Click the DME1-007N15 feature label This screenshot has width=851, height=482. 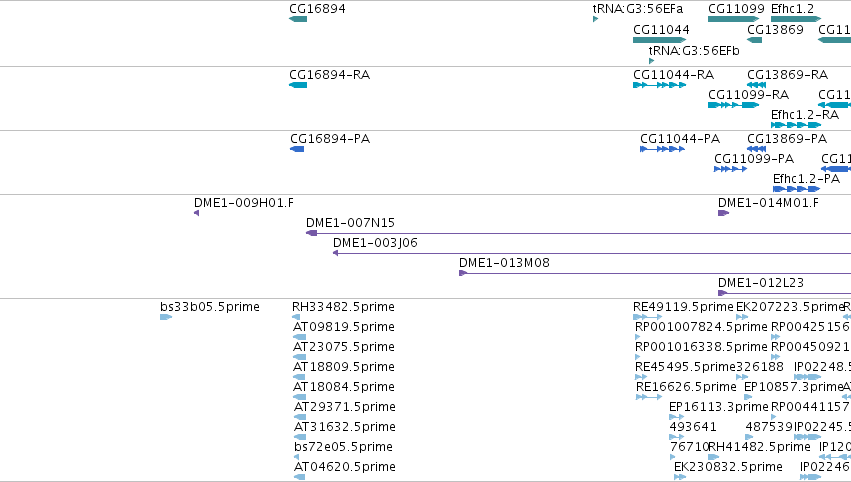[x=350, y=223]
